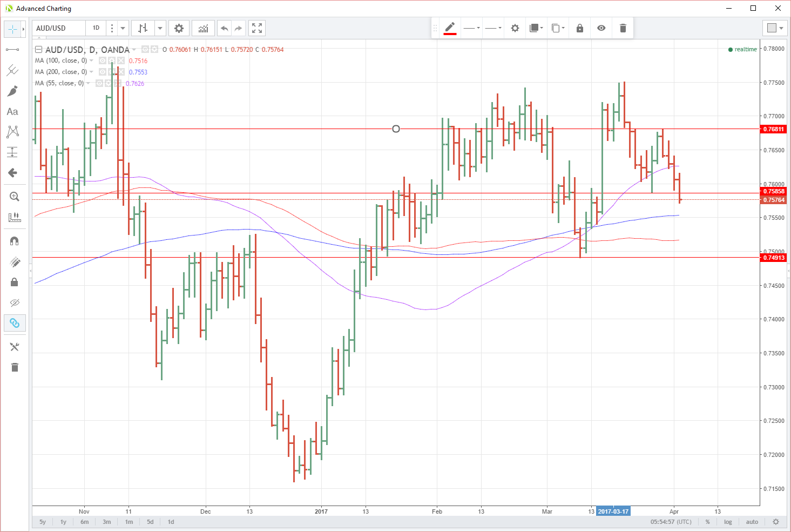This screenshot has width=791, height=532.
Task: Toggle stay in drawing mode
Action: pos(14,262)
